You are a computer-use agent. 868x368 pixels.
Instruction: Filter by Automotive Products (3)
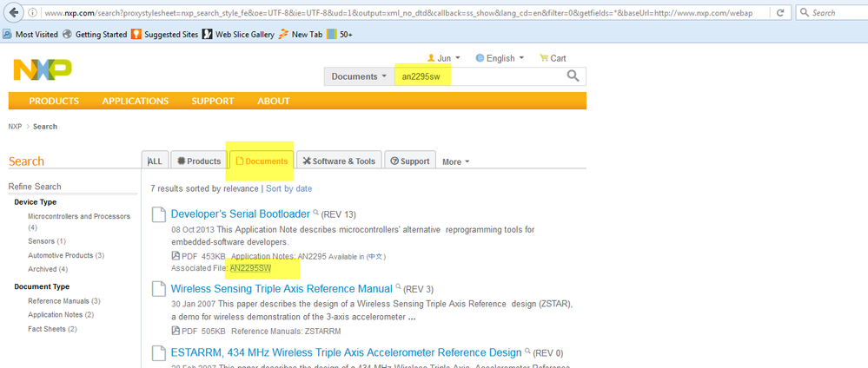pyautogui.click(x=66, y=255)
